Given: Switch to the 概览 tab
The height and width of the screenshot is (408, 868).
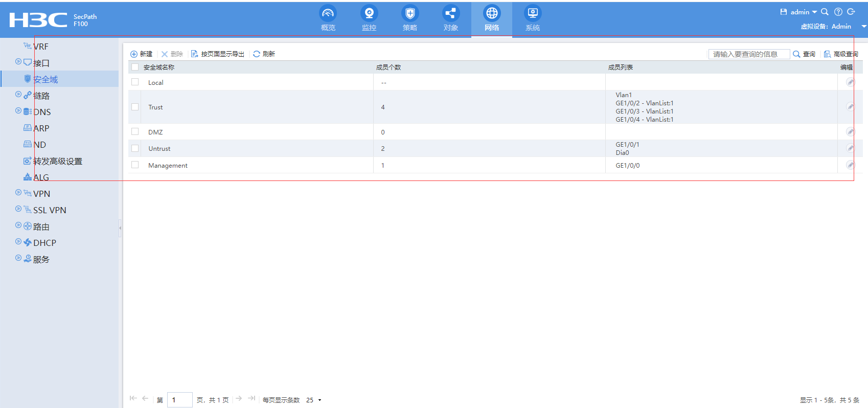Looking at the screenshot, I should coord(328,19).
